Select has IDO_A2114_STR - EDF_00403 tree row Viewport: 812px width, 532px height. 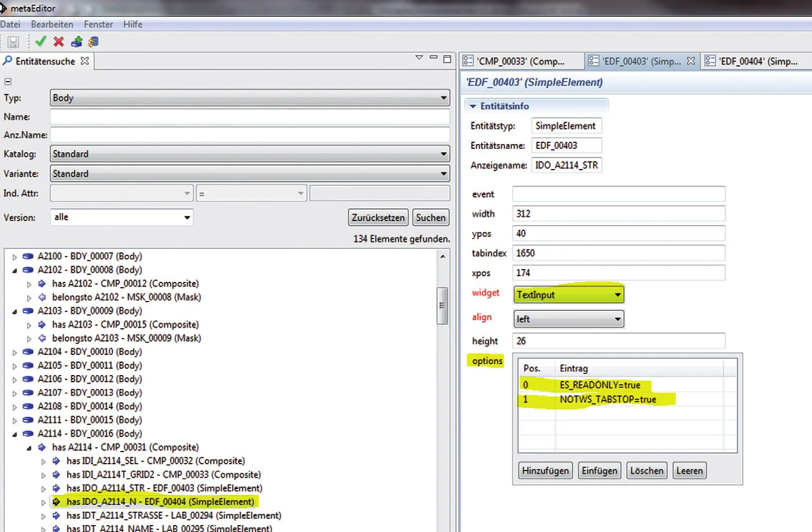pos(164,488)
